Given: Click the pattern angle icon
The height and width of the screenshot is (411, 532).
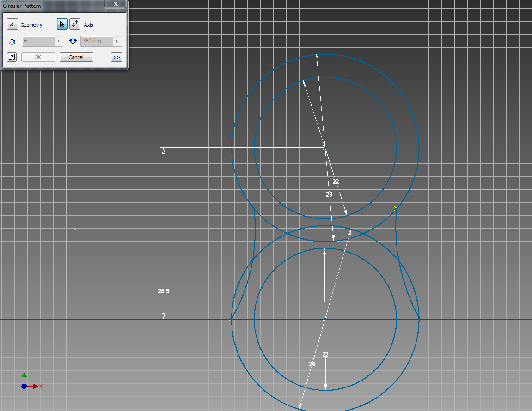Looking at the screenshot, I should (x=73, y=42).
